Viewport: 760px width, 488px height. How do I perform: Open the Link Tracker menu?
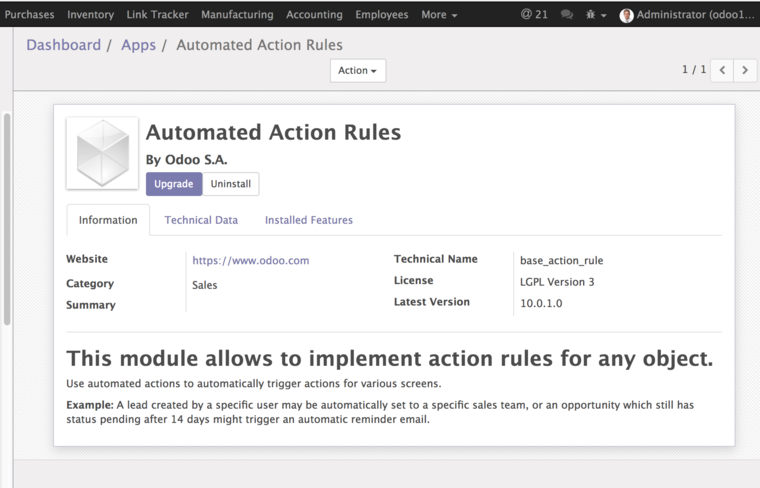pyautogui.click(x=158, y=15)
